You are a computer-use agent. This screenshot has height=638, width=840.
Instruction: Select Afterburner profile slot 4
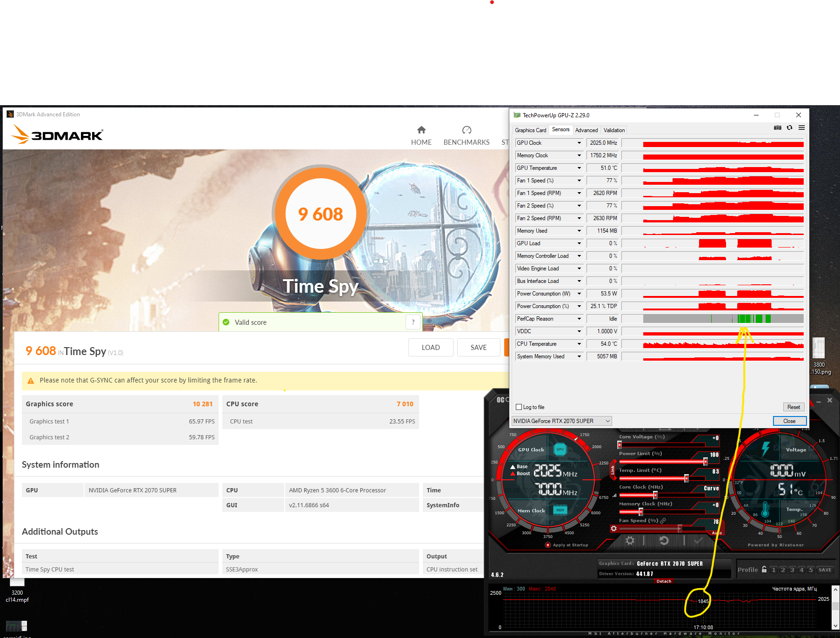801,570
